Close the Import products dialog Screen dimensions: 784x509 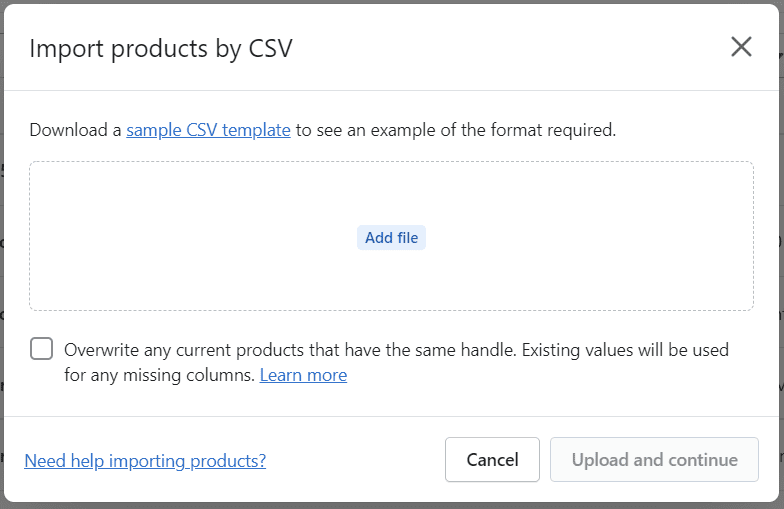click(x=741, y=47)
